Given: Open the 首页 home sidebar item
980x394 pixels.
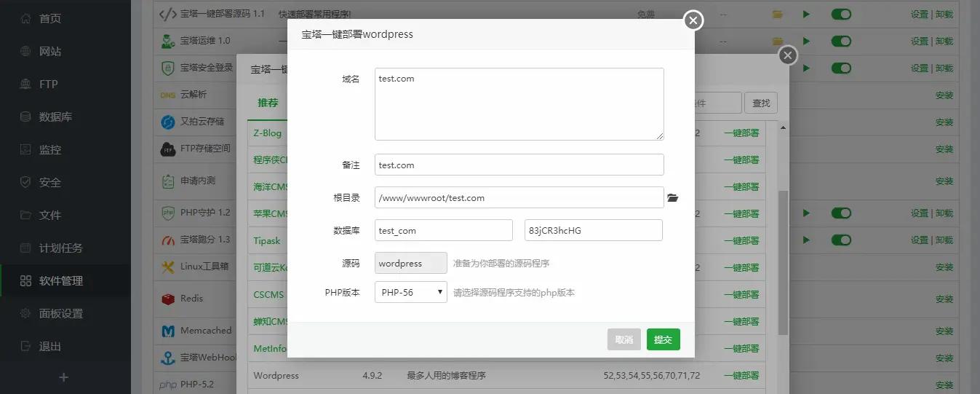Looking at the screenshot, I should click(49, 18).
